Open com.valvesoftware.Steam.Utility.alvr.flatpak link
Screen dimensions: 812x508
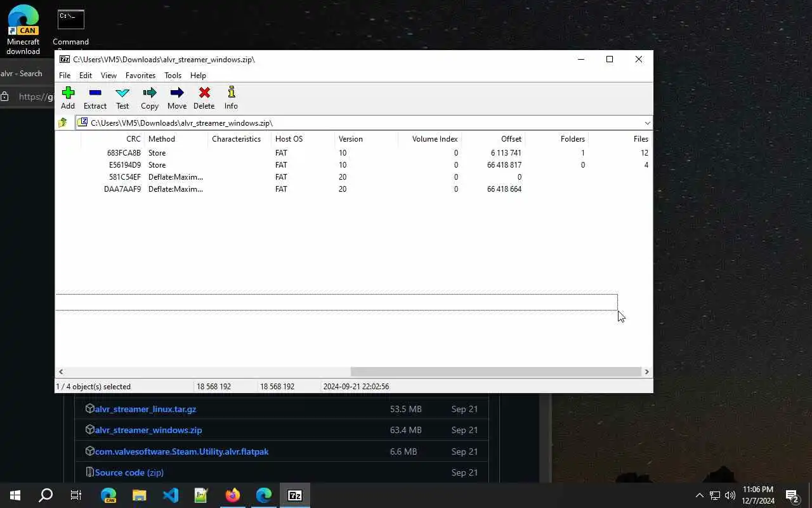coord(181,451)
